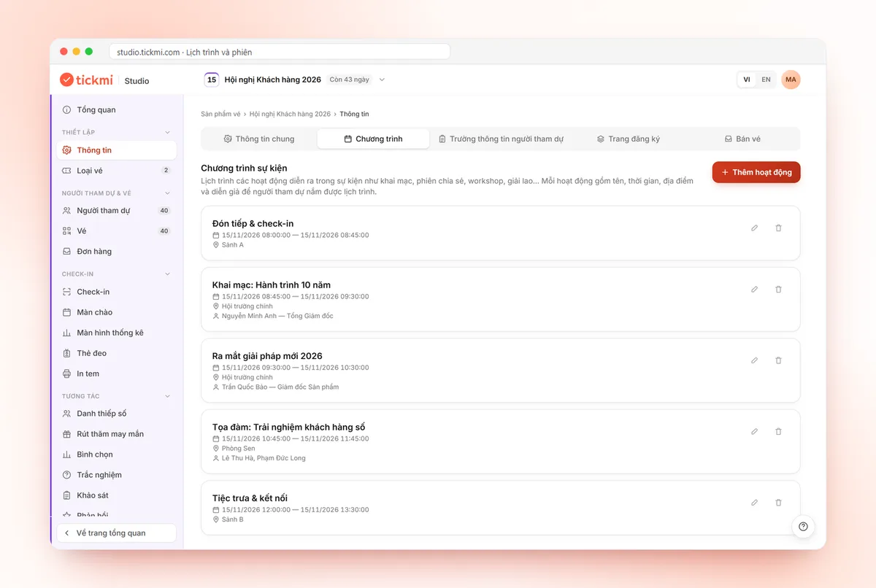Edit the Ra mắt giải pháp mới 2026 activity

754,360
